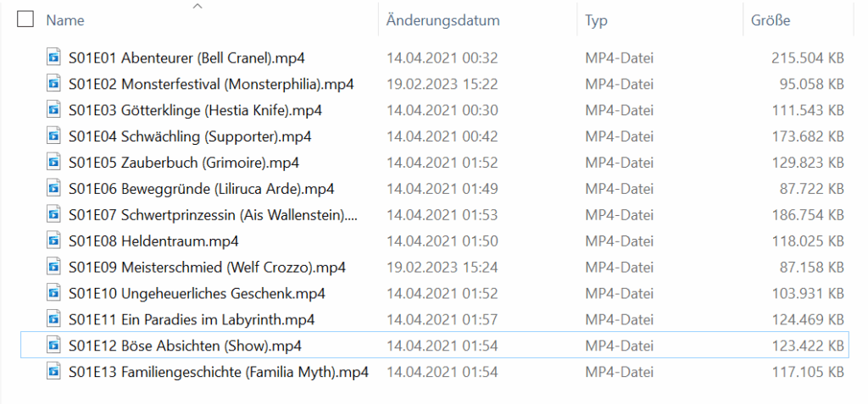868x404 pixels.
Task: Click the date 14.04.2021 00:30
Action: pyautogui.click(x=442, y=110)
